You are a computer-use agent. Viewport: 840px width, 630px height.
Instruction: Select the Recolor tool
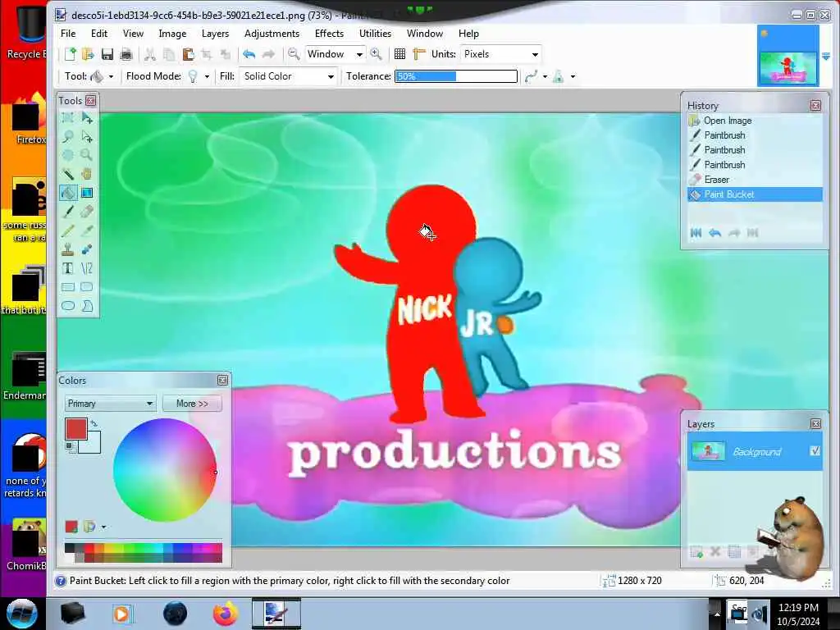coord(87,249)
